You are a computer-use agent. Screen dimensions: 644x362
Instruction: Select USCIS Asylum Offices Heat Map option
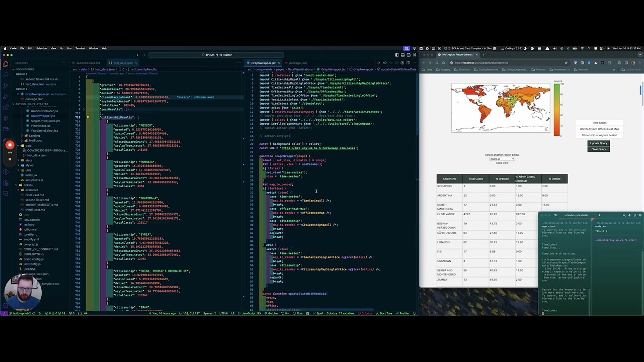coord(599,129)
